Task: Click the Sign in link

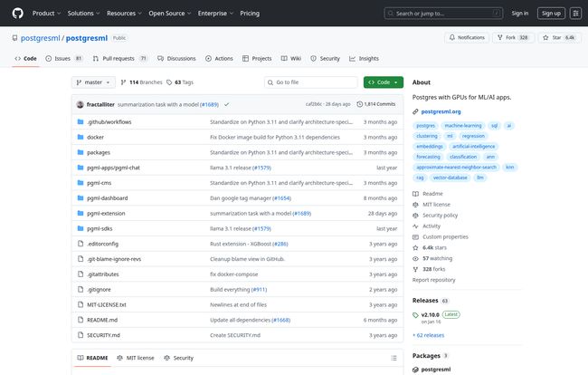Action: (x=520, y=14)
